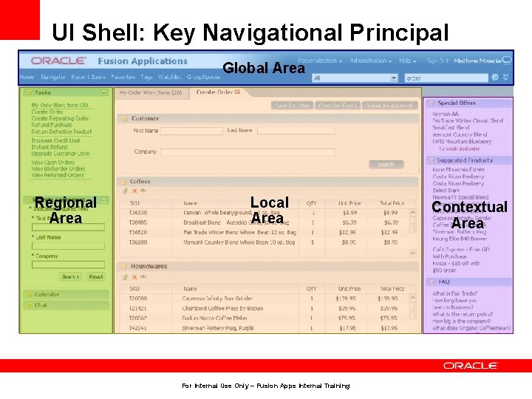The width and height of the screenshot is (532, 399).
Task: Click the delete X icon in Housewares
Action: (x=134, y=277)
